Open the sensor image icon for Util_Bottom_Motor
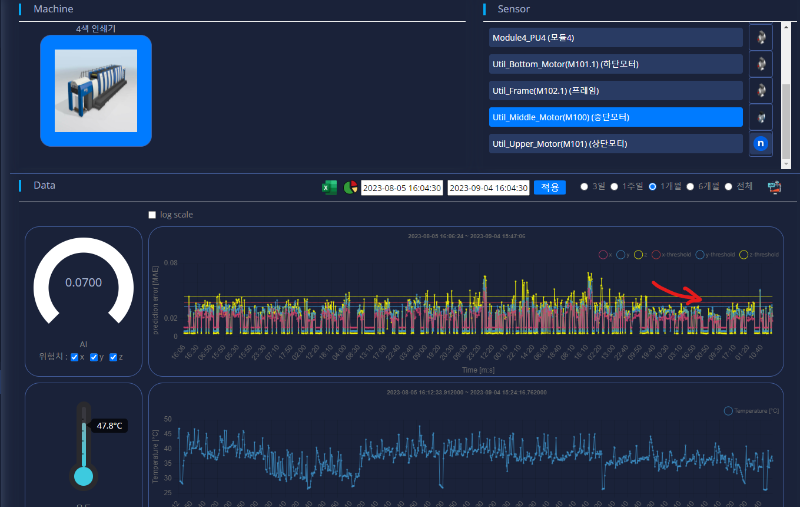This screenshot has height=507, width=800. coord(761,64)
